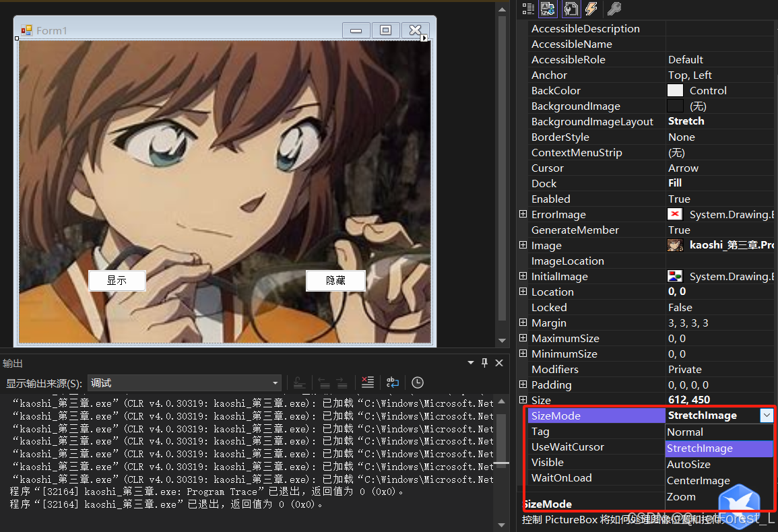
Task: Click the 隐藏 button on form
Action: tap(335, 280)
